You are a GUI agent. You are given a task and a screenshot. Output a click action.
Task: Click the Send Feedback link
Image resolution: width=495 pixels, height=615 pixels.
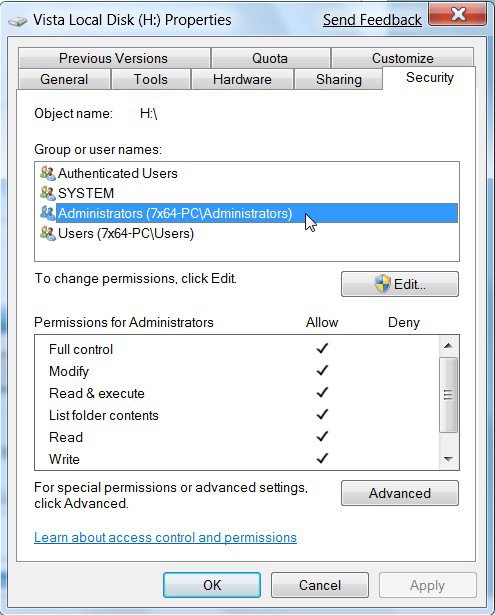(x=372, y=20)
